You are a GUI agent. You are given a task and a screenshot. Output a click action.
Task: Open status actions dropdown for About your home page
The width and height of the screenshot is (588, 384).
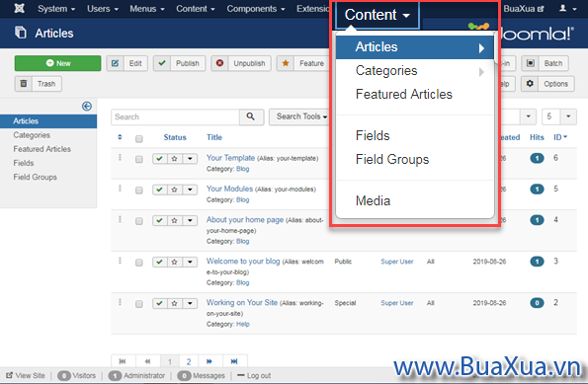click(190, 221)
